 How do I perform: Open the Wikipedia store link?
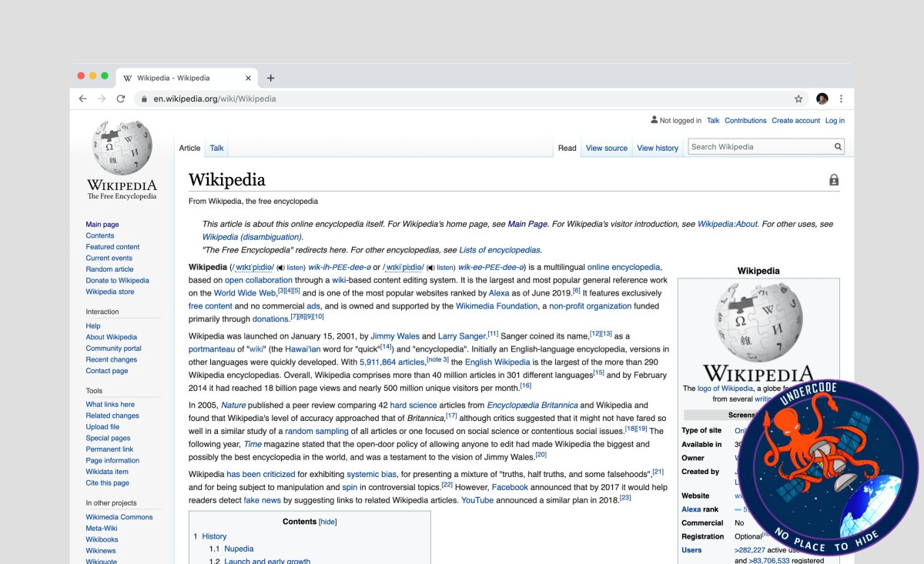click(109, 292)
